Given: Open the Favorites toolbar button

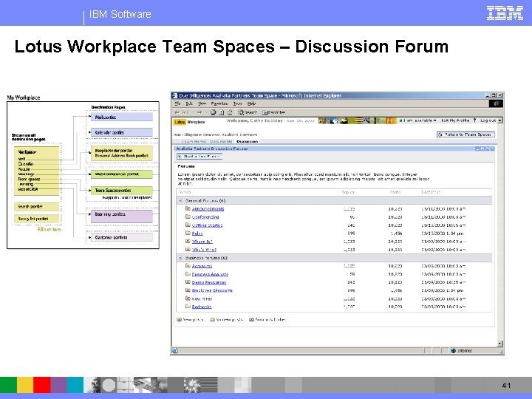Looking at the screenshot, I should pyautogui.click(x=274, y=112).
